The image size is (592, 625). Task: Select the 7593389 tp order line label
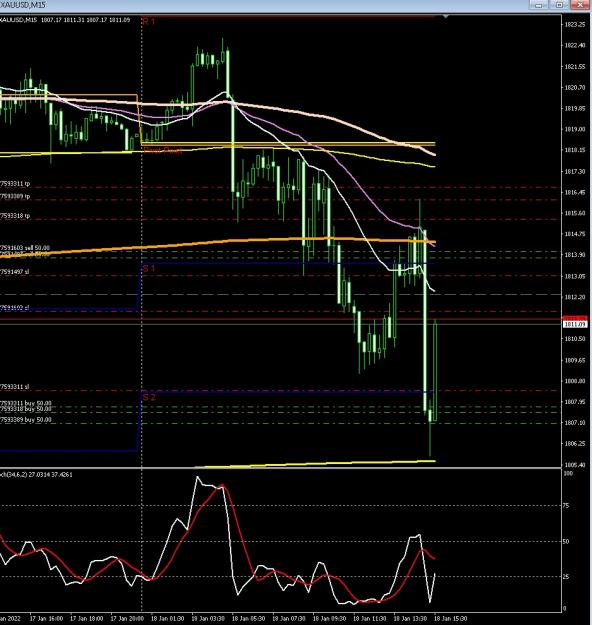15,197
